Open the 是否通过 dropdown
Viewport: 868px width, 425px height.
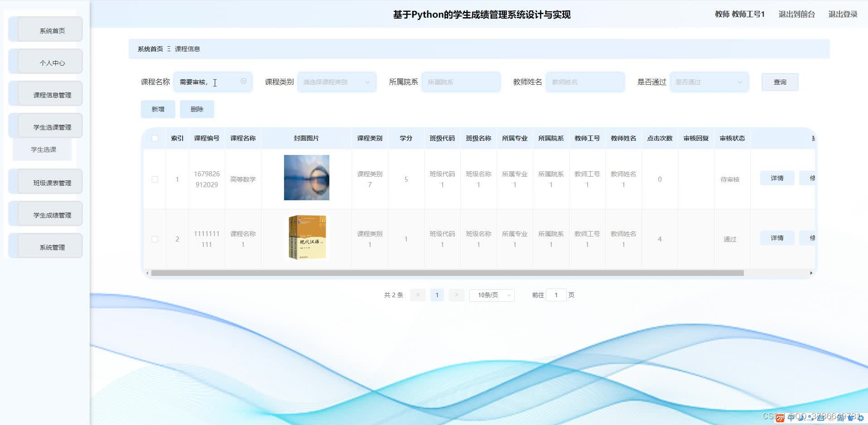709,82
